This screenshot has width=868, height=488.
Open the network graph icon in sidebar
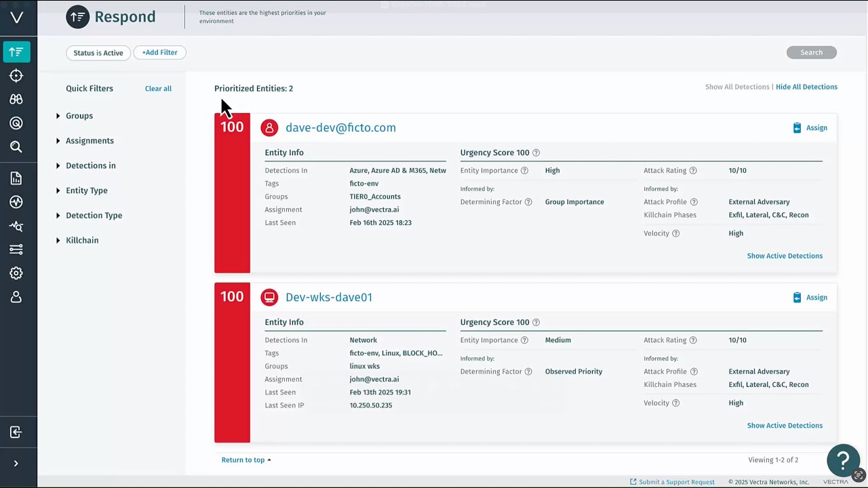point(16,226)
